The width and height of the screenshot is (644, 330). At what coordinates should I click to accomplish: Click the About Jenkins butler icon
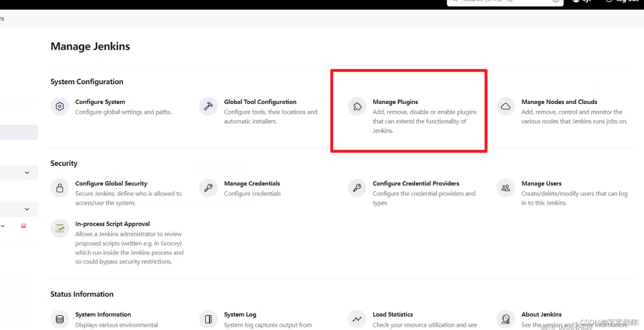[x=506, y=319]
